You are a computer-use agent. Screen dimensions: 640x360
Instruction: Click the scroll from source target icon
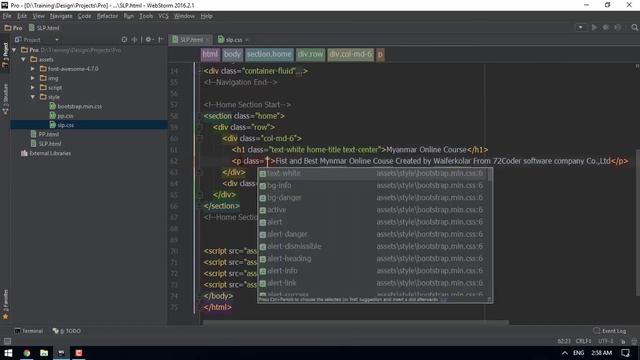[124, 40]
